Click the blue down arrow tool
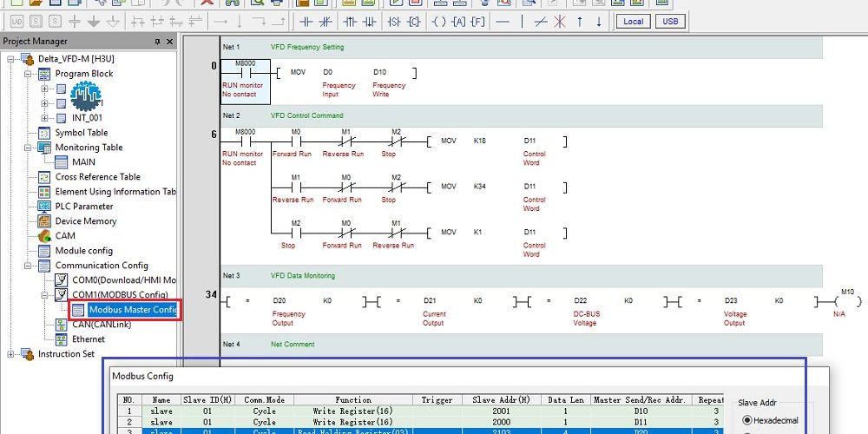 coord(598,22)
